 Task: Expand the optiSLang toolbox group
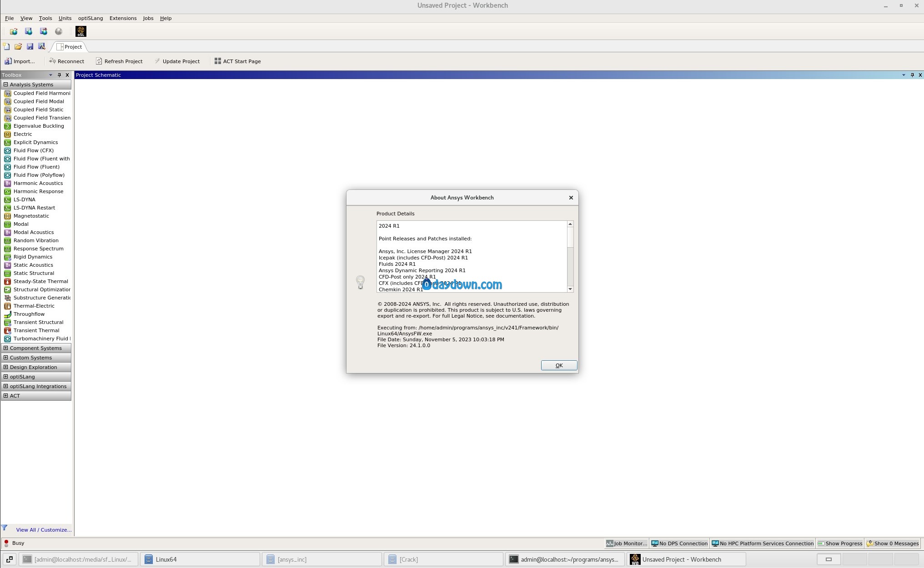[5, 377]
